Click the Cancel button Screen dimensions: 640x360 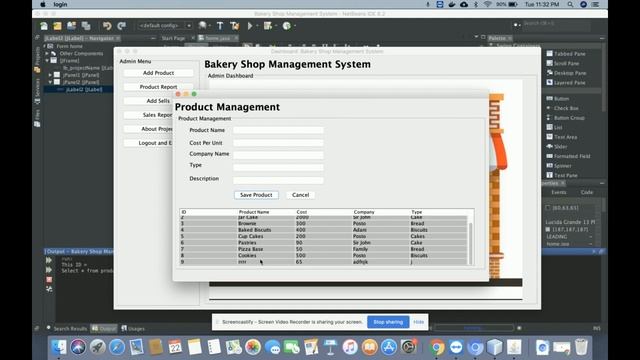(300, 195)
